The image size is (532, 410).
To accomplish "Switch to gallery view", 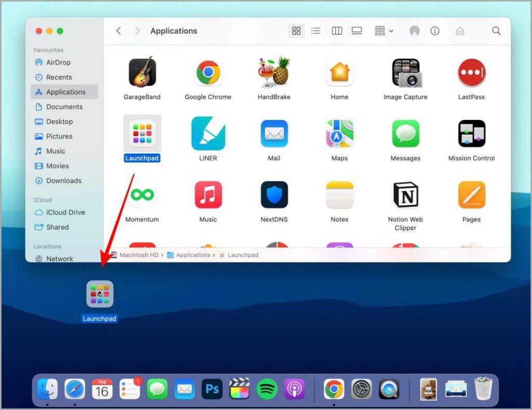I will click(356, 31).
